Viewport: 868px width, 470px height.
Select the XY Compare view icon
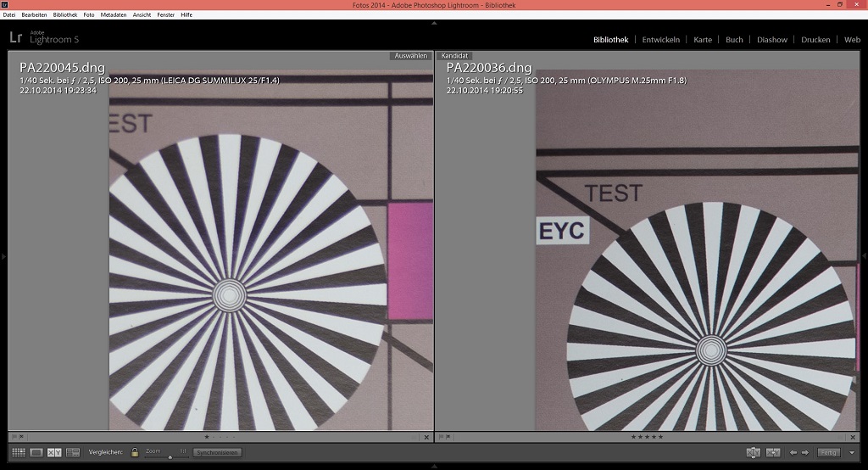54,453
